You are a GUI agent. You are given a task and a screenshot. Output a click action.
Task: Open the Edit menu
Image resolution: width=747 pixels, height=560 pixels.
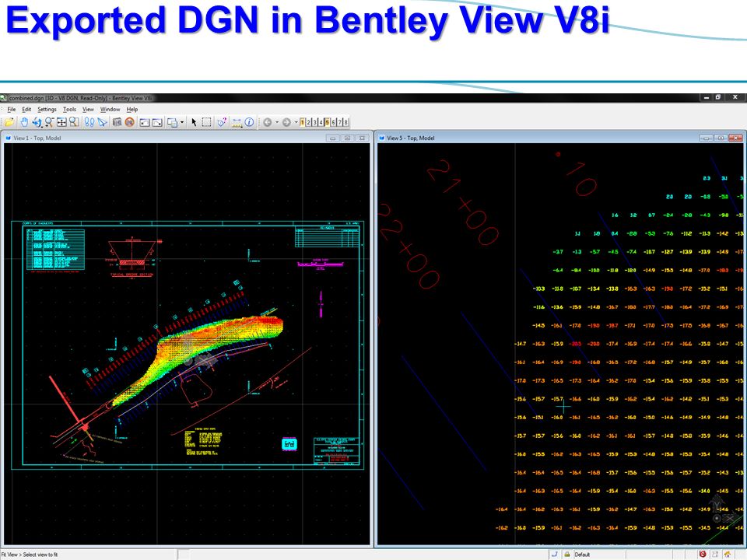pyautogui.click(x=26, y=110)
